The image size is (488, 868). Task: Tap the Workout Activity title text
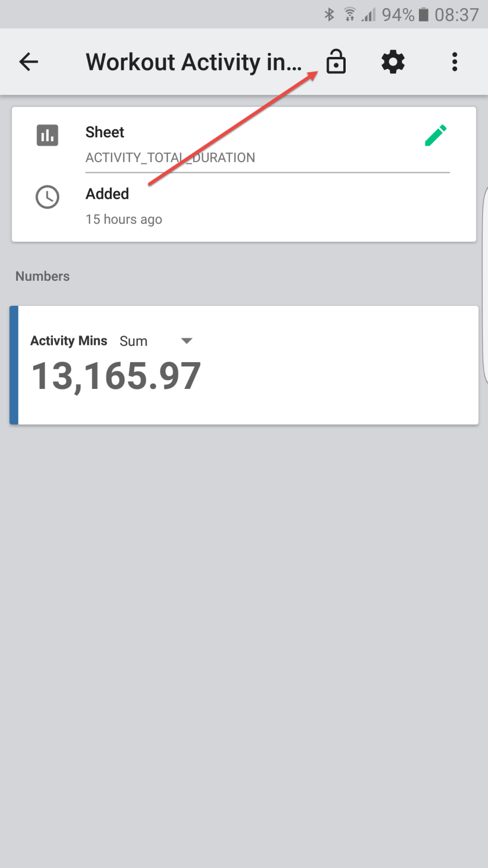click(x=193, y=62)
